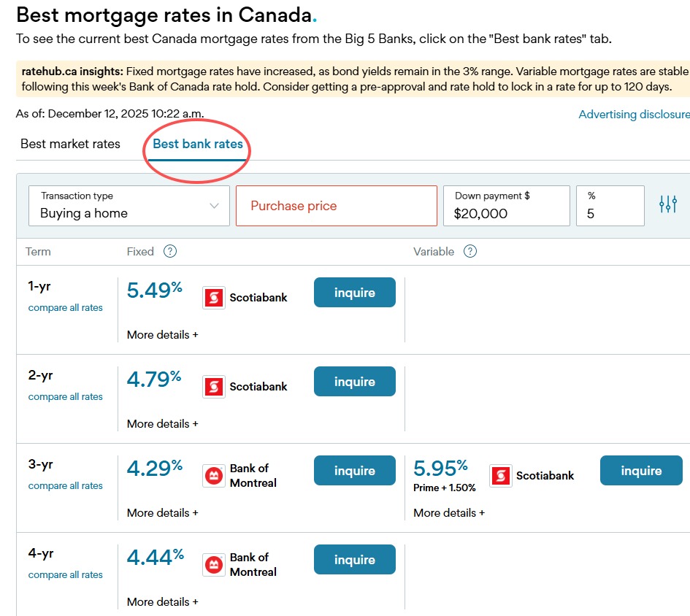Click the Fixed column help question mark
Screen dimensions: 690x616
(170, 252)
